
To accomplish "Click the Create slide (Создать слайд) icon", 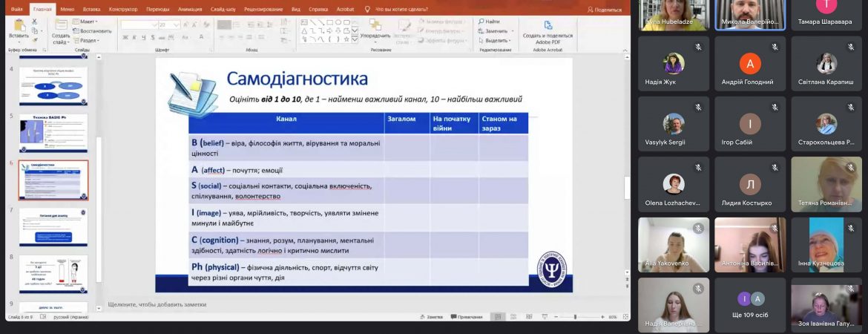I will pyautogui.click(x=61, y=25).
